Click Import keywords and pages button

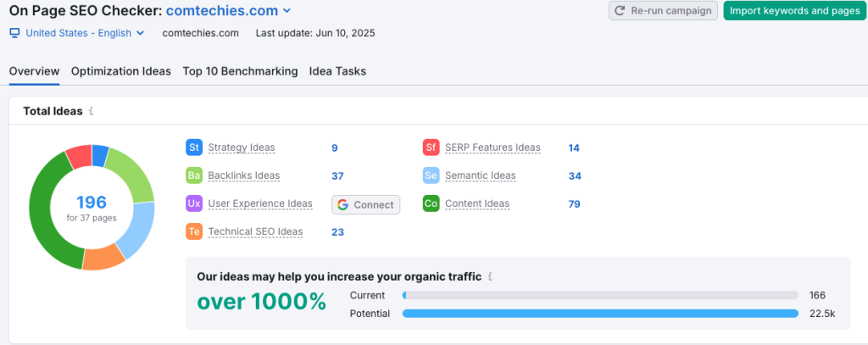tap(794, 10)
